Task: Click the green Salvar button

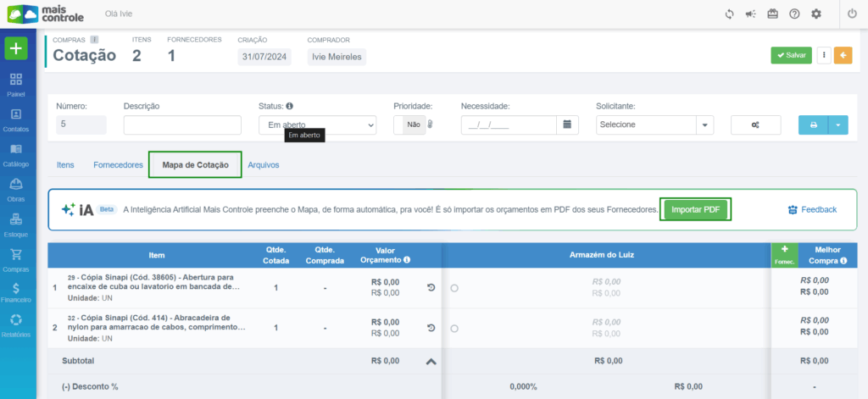Action: [791, 55]
